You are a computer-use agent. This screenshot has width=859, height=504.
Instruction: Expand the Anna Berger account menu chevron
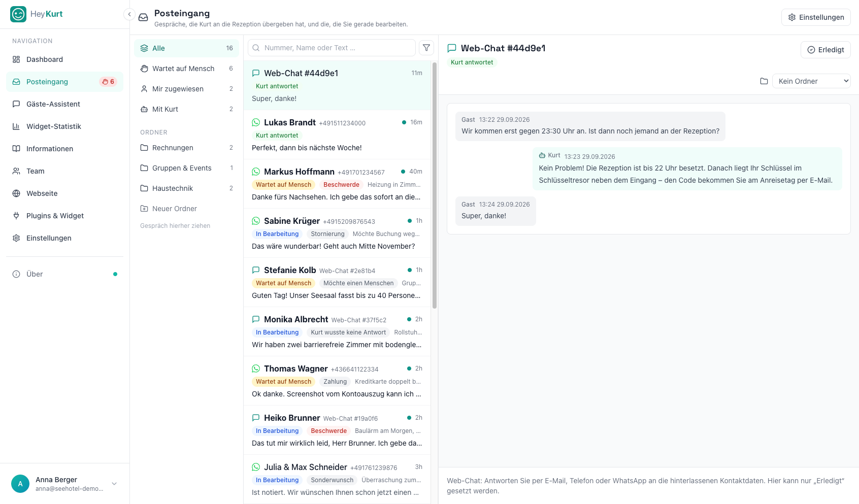tap(114, 484)
